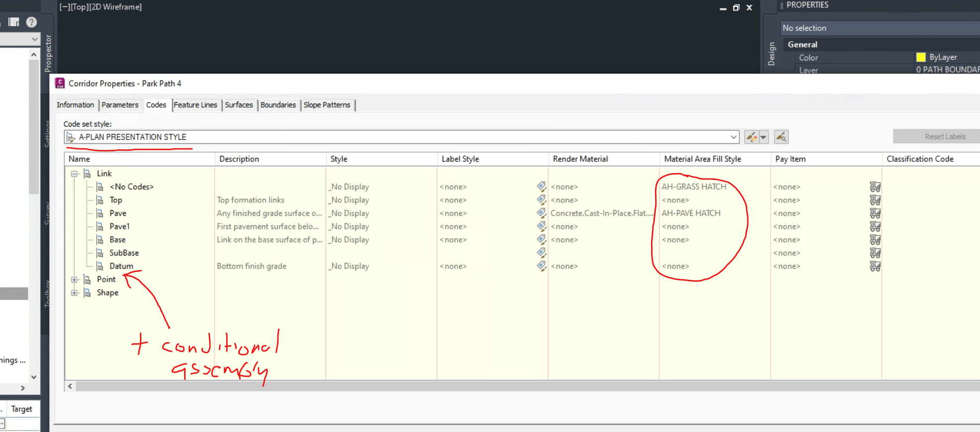The height and width of the screenshot is (432, 980).
Task: Switch to the Parameters tab
Action: click(120, 105)
